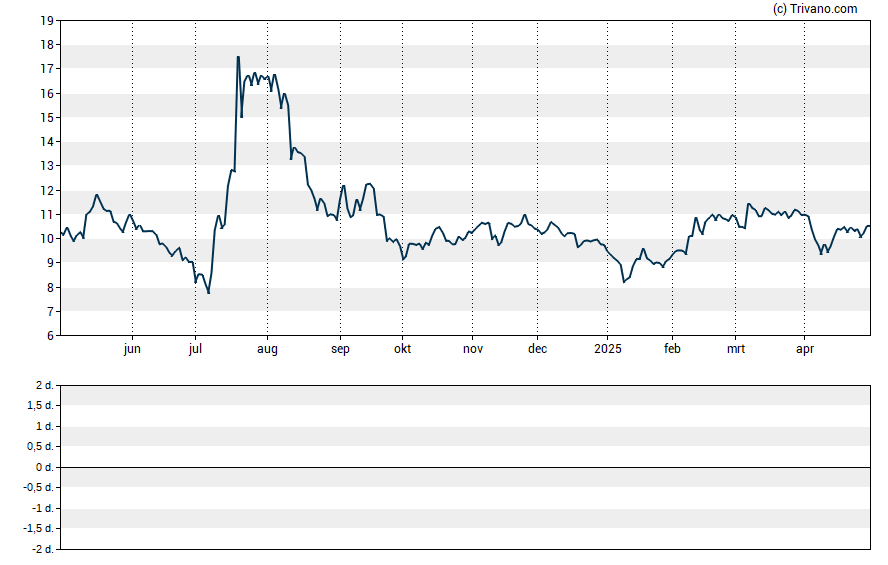Viewport: 888px width, 565px height.
Task: Click the '17' price axis label
Action: click(47, 69)
